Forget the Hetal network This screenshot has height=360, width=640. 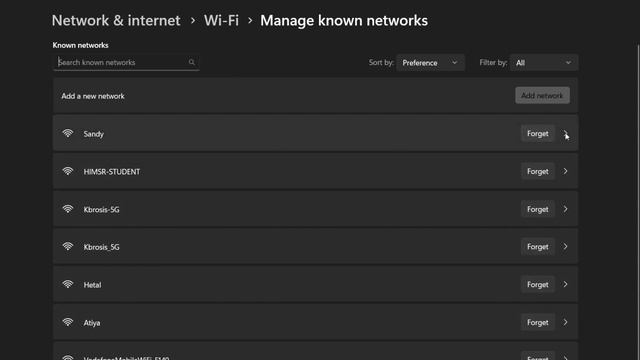coord(538,284)
